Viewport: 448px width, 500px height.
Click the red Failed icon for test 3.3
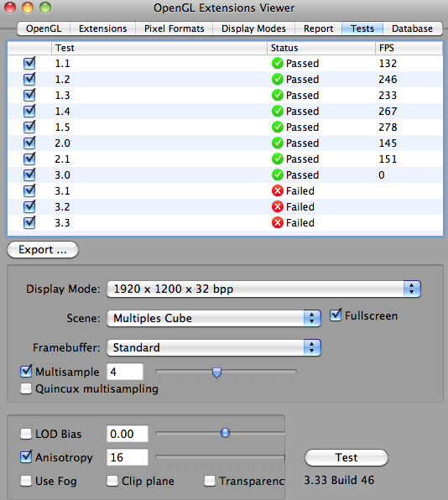point(278,222)
